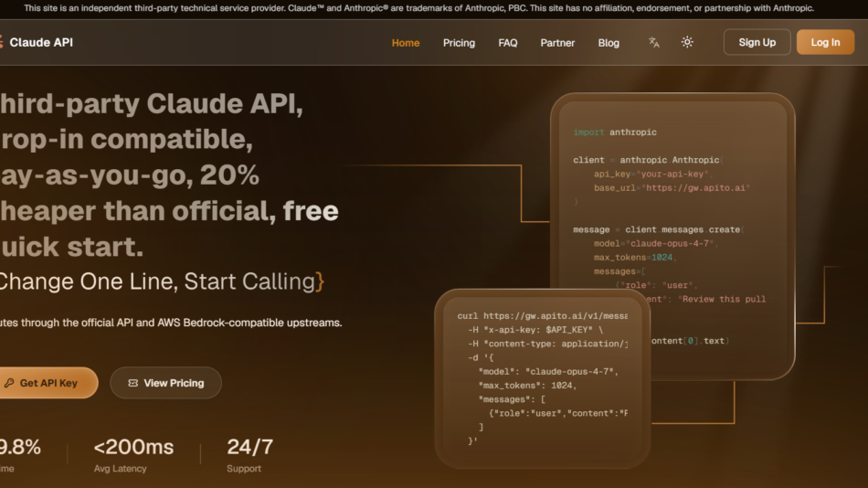Click the Log In button
Image resolution: width=868 pixels, height=488 pixels.
[x=825, y=42]
